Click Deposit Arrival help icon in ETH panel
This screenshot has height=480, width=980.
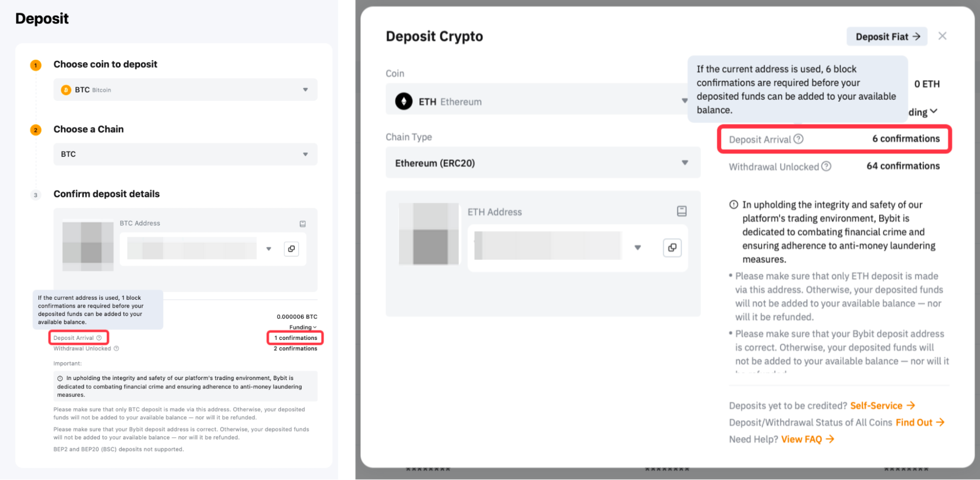click(799, 139)
